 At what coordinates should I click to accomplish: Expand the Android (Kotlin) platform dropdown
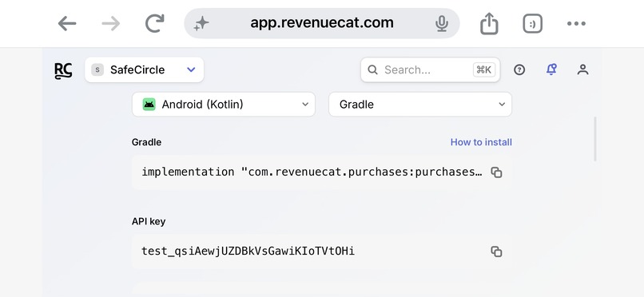pyautogui.click(x=224, y=105)
